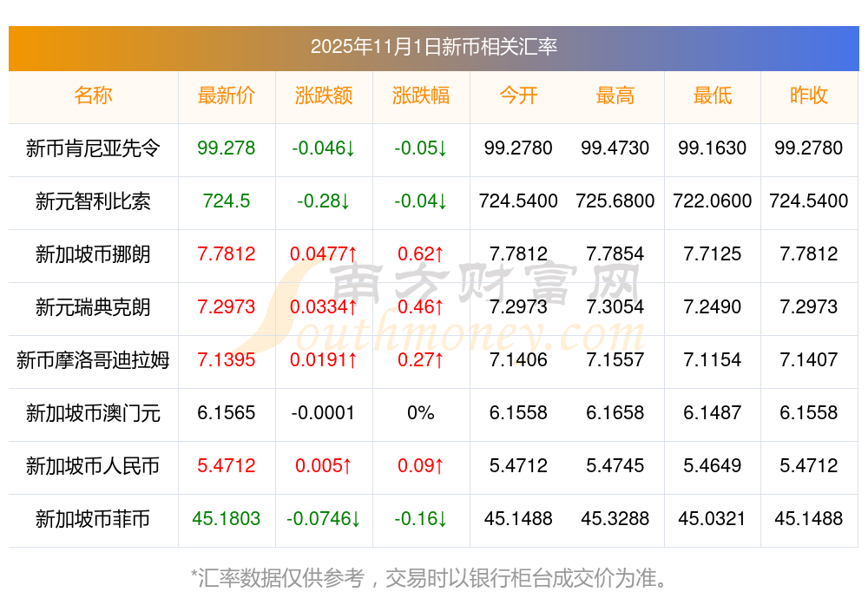Click the 今开 column header
Screen dimensions: 868x605
click(518, 96)
